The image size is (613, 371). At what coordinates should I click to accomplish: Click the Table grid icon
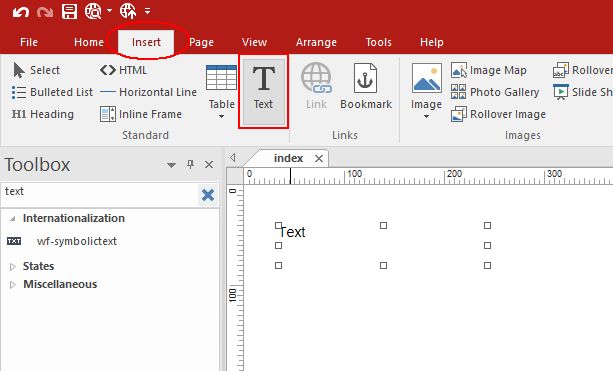221,78
